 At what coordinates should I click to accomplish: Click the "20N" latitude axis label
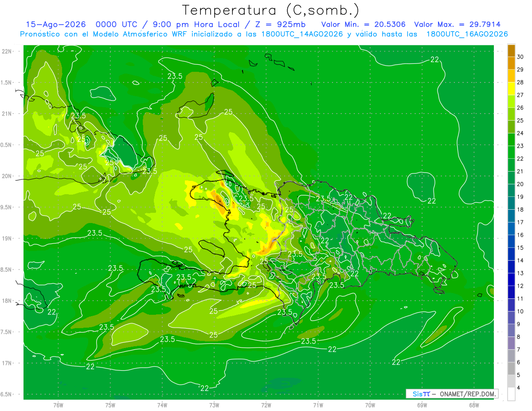pyautogui.click(x=7, y=176)
